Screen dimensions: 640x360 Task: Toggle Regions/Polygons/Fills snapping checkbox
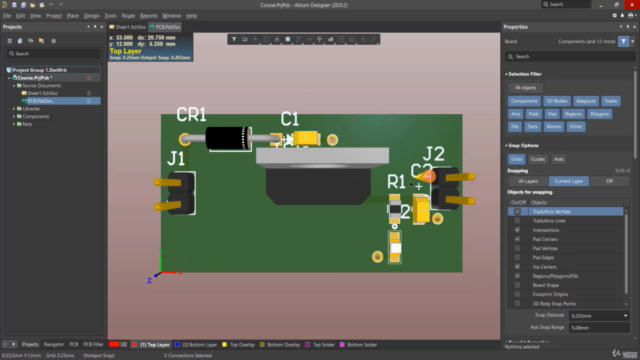(517, 276)
